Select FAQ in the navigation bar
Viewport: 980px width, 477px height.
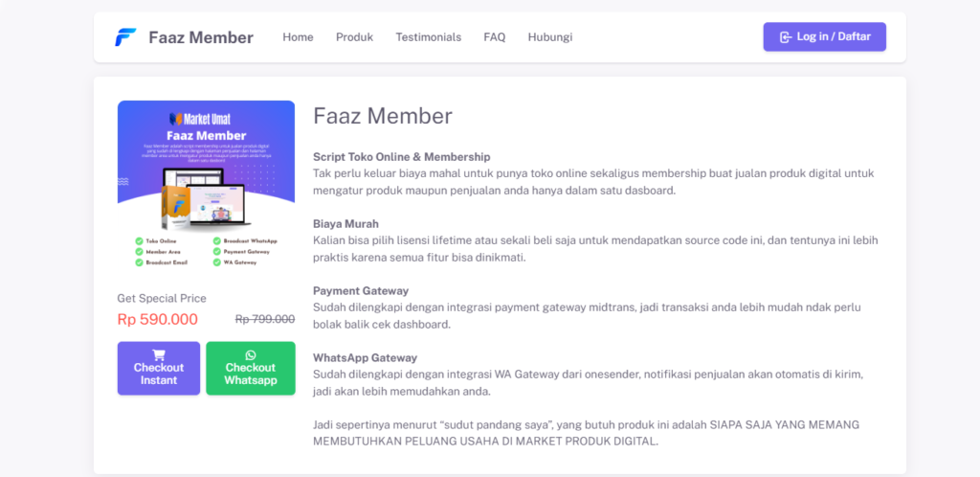point(494,37)
